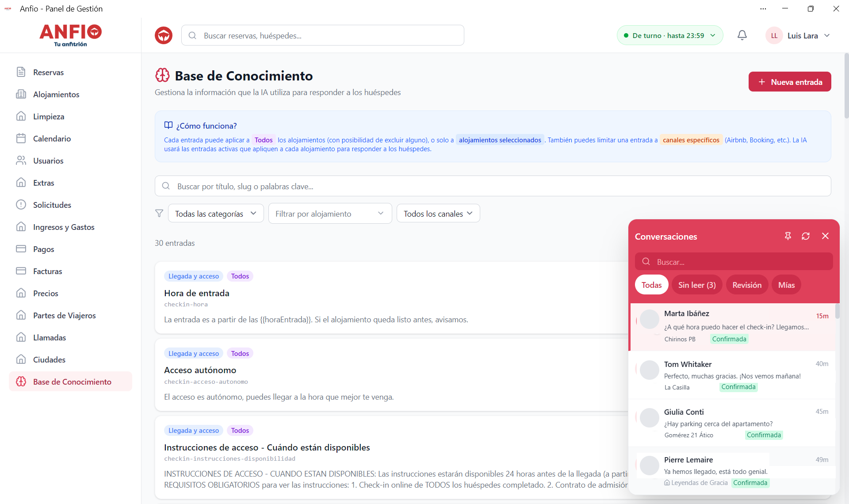
Task: Open Tom Whitaker conversation
Action: 732,375
